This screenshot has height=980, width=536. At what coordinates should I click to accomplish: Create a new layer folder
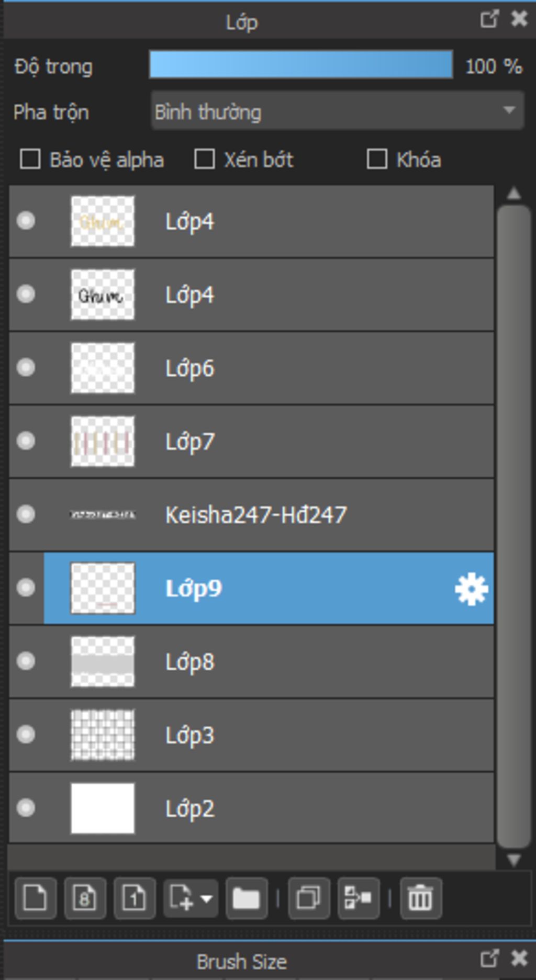[247, 898]
